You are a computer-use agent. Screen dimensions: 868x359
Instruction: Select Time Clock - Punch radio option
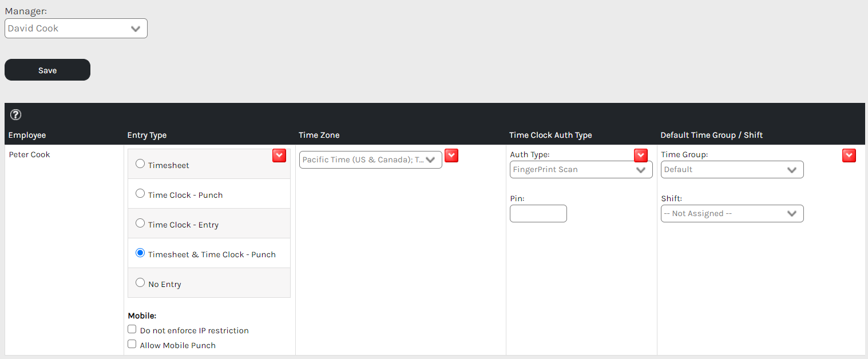point(140,194)
